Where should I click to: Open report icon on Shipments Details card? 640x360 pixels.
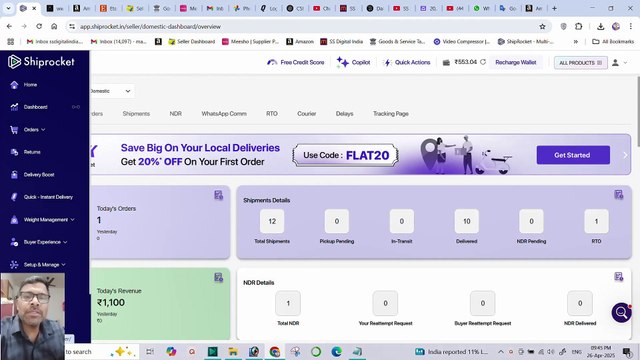(x=619, y=195)
